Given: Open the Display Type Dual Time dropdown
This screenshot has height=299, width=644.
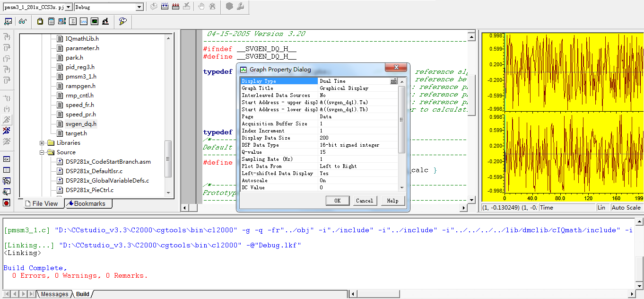Looking at the screenshot, I should [x=393, y=81].
